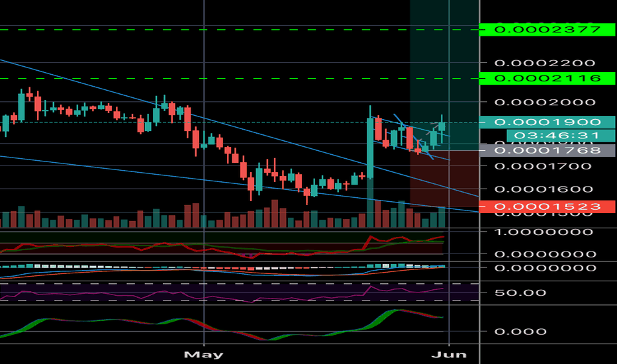Click the 1.0000000 indicator scale value
The height and width of the screenshot is (364, 617).
(x=545, y=232)
